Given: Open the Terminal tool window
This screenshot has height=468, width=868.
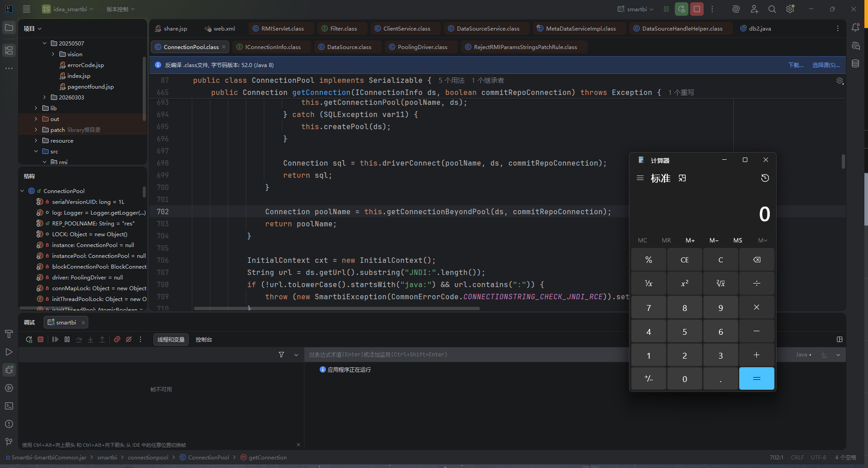Looking at the screenshot, I should click(x=9, y=406).
